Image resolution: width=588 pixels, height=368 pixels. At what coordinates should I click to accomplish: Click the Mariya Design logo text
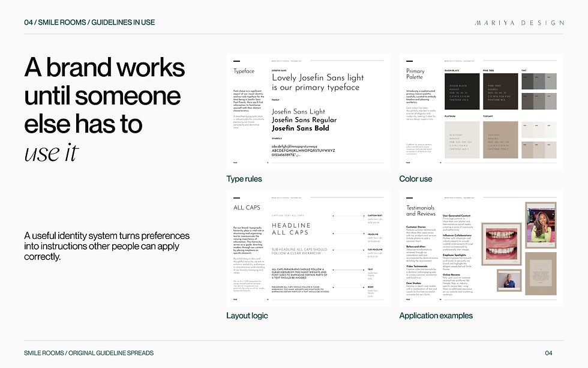click(x=520, y=22)
